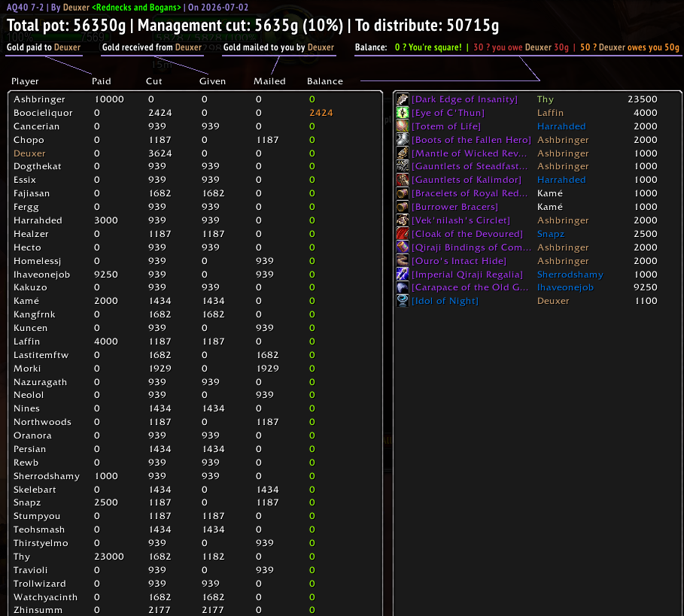
Task: Select the Morki player name
Action: pyautogui.click(x=27, y=369)
